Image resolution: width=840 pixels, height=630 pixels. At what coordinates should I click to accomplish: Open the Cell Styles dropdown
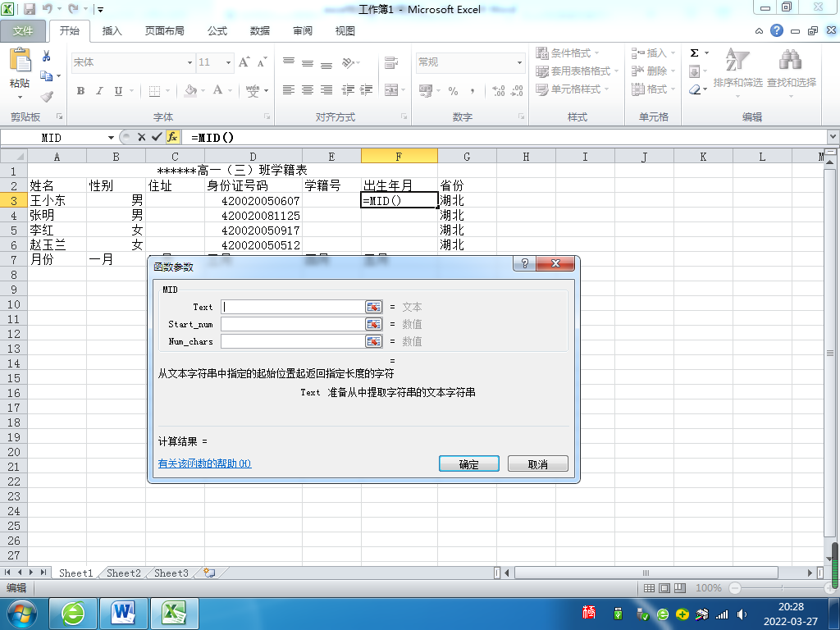click(x=573, y=89)
